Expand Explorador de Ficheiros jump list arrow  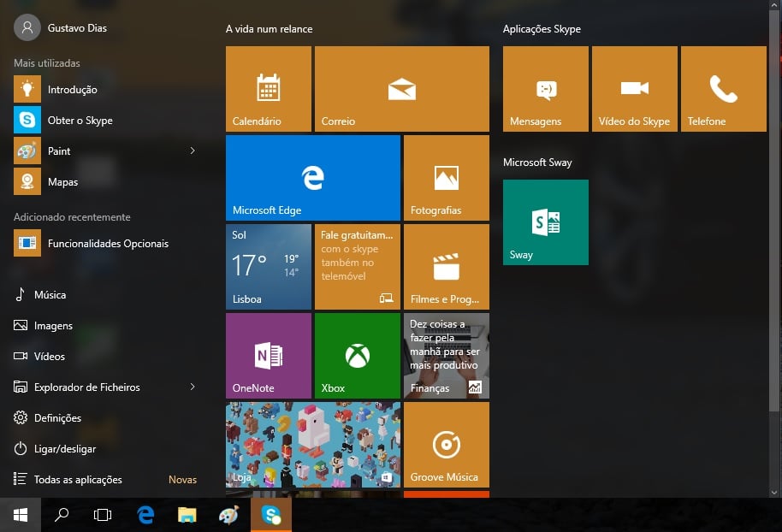(x=193, y=387)
